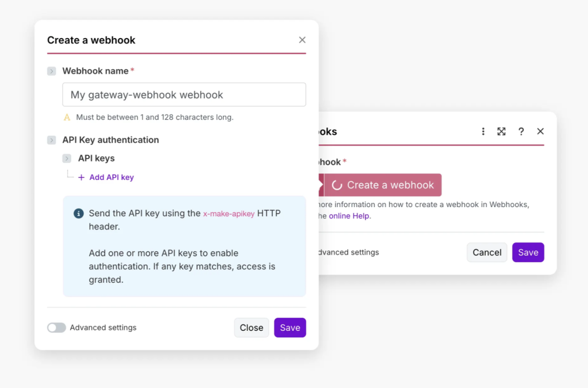Viewport: 588px width, 388px height.
Task: Open the online Help link
Action: (350, 216)
